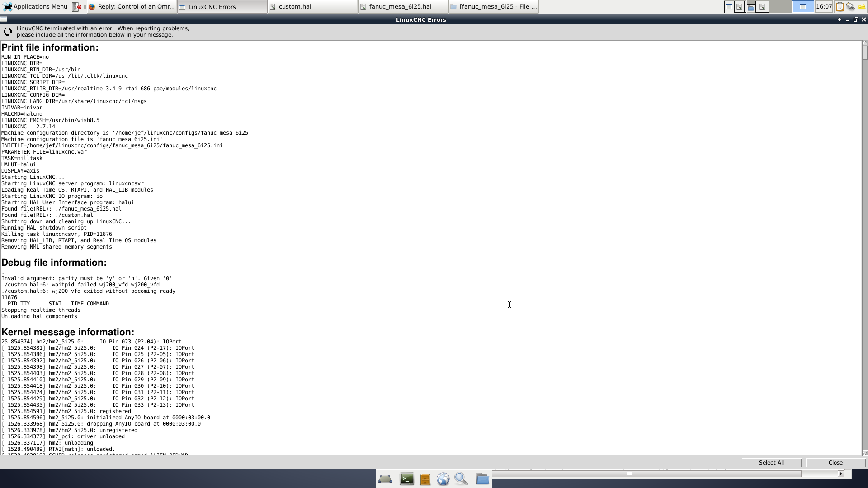Image resolution: width=868 pixels, height=488 pixels.
Task: Click the 'Stopping realtime threads' line
Action: [x=41, y=310]
